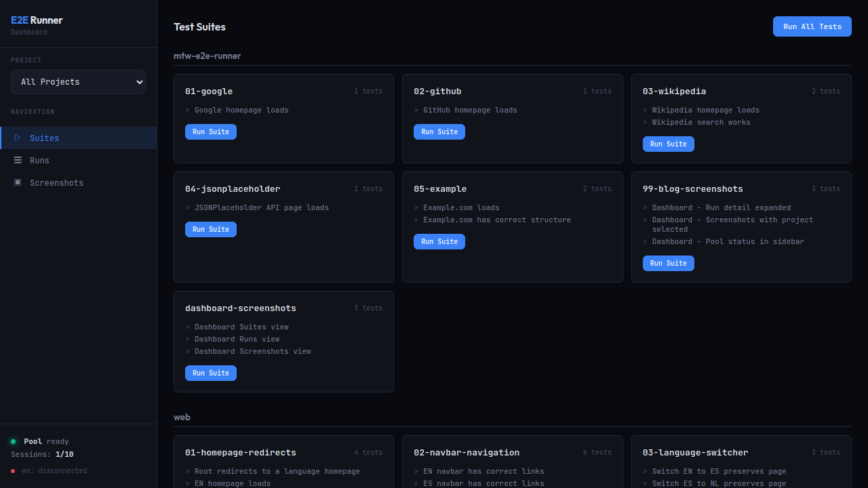This screenshot has height=488, width=868.
Task: Open the Suites navigation item
Action: pyautogui.click(x=78, y=138)
